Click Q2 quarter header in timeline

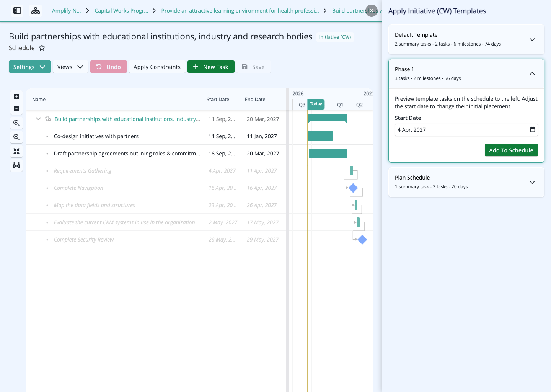click(x=359, y=105)
